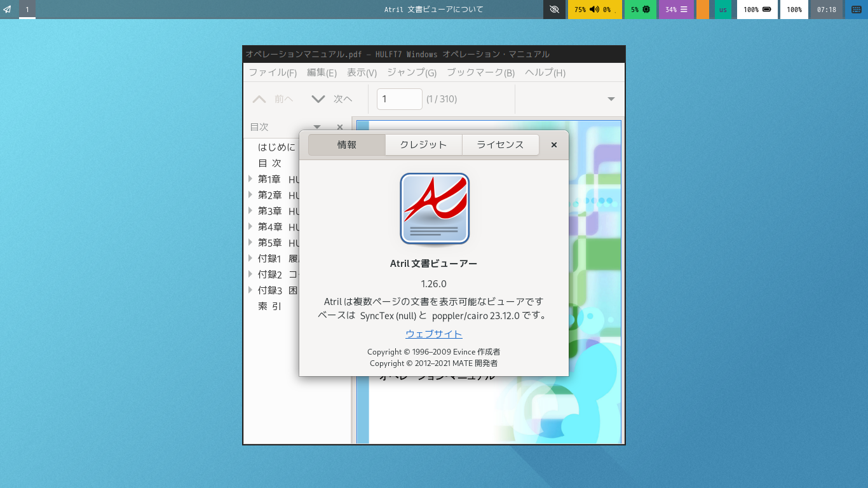Click the memory indicator showing 34%

coord(677,10)
